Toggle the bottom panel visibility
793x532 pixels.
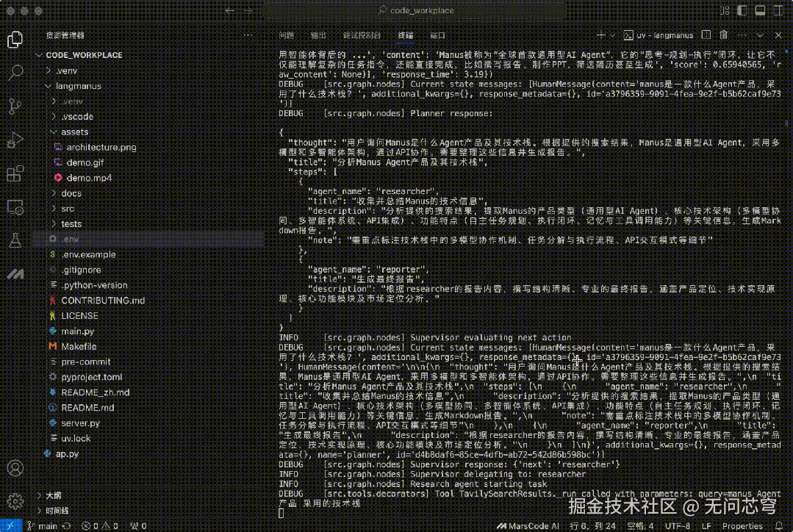760,10
